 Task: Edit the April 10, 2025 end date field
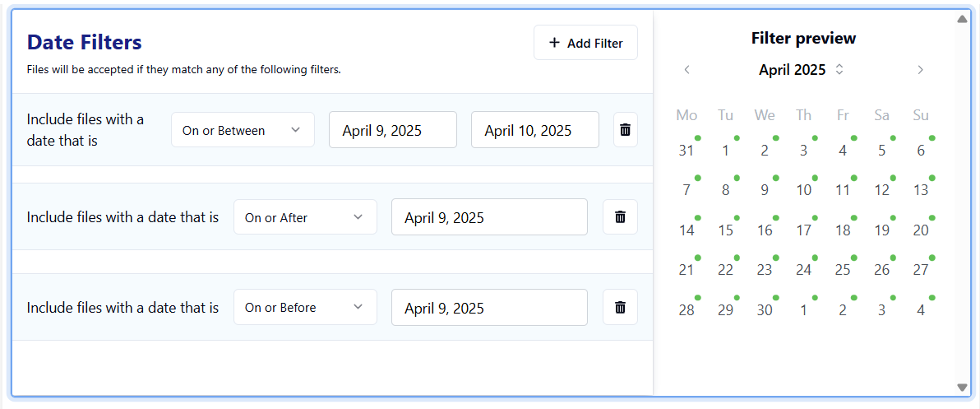[x=534, y=130]
